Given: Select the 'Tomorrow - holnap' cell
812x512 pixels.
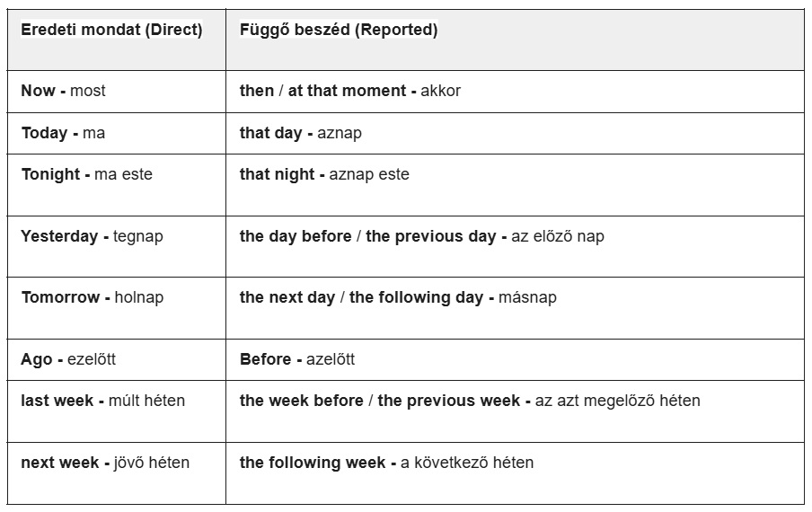Looking at the screenshot, I should (93, 297).
